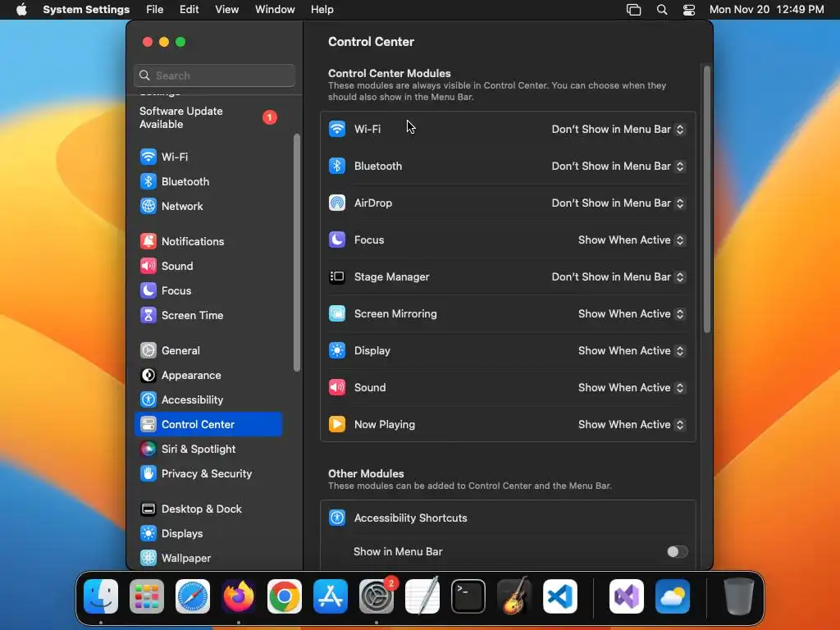Open AirDrop menu bar popup

[x=619, y=203]
